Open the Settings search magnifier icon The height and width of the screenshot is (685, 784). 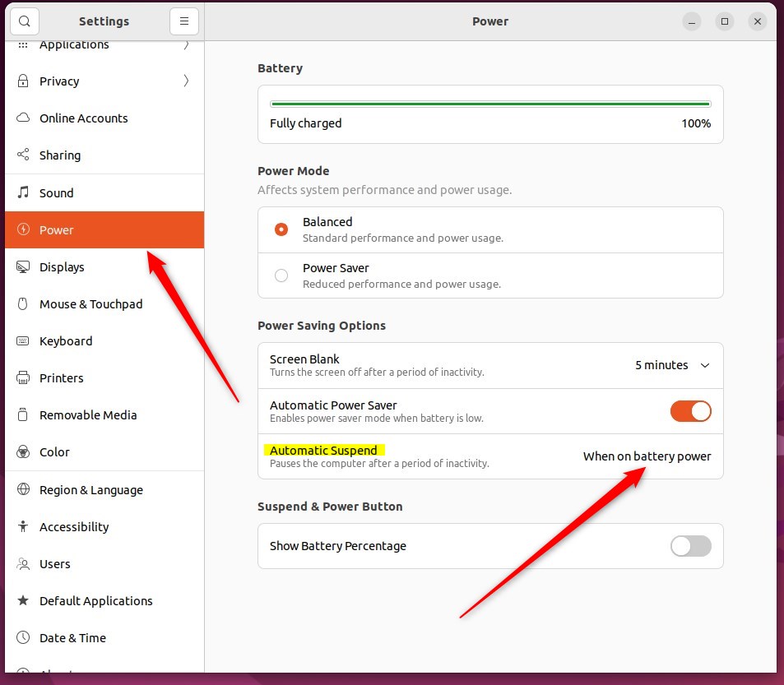click(x=24, y=21)
